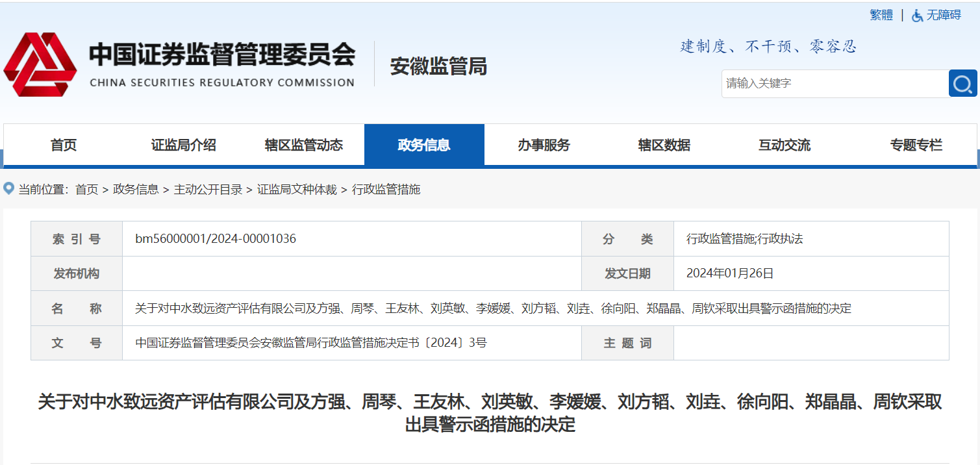This screenshot has height=465, width=980.
Task: Go to 首页 in the breadcrumb
Action: pos(86,190)
